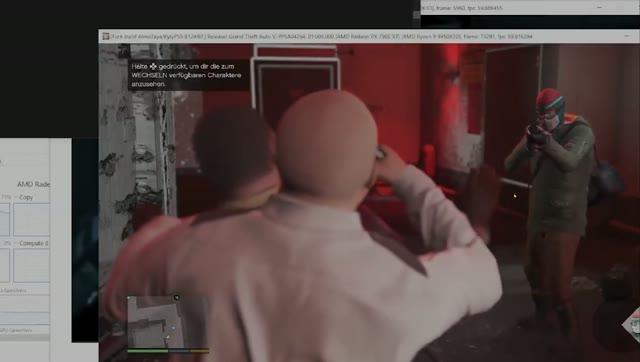Click the blue marker on the minimap

(x=173, y=328)
